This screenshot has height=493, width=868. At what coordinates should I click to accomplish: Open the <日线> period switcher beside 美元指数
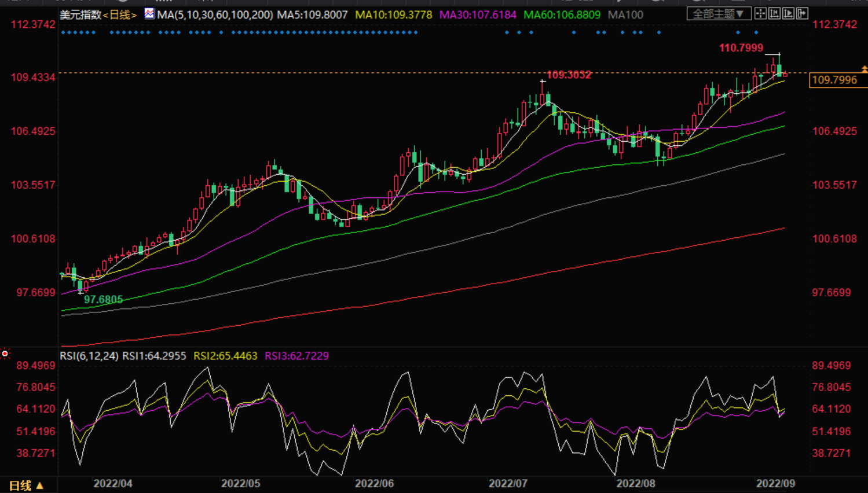click(120, 15)
